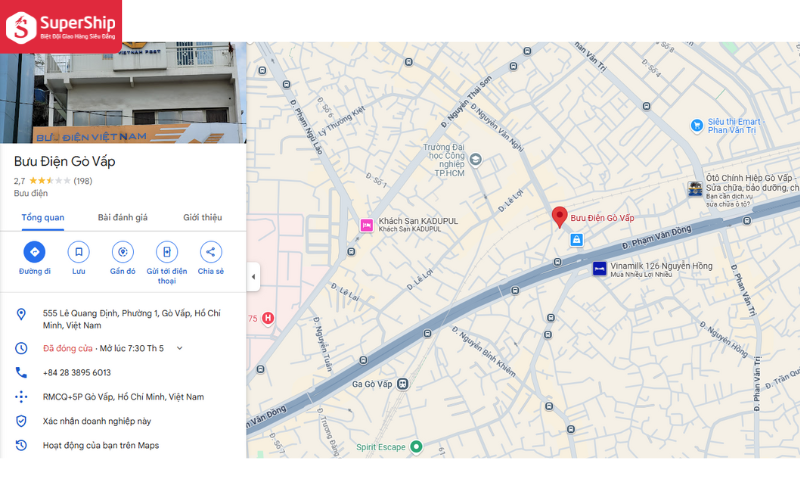Image resolution: width=800 pixels, height=500 pixels.
Task: Click the clock opening hours icon
Action: [21, 348]
